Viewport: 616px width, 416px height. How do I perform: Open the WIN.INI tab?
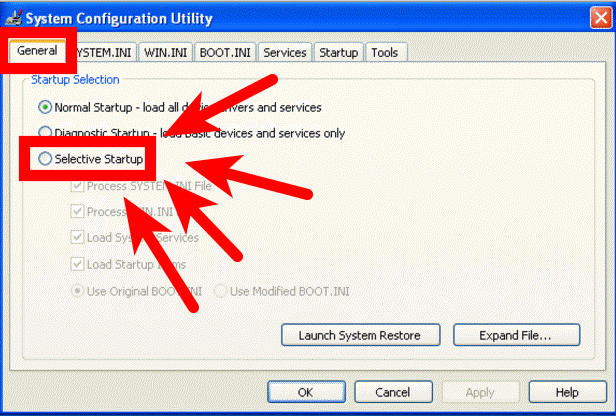(165, 52)
